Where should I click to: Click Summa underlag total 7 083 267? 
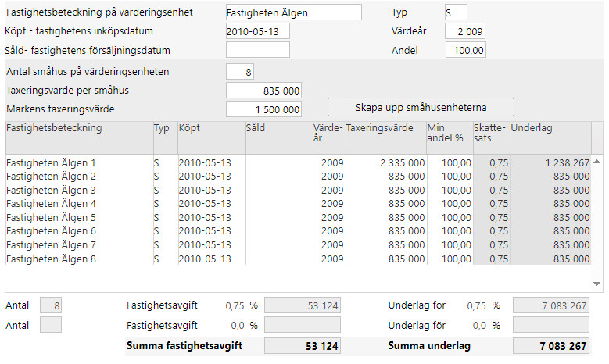point(550,346)
